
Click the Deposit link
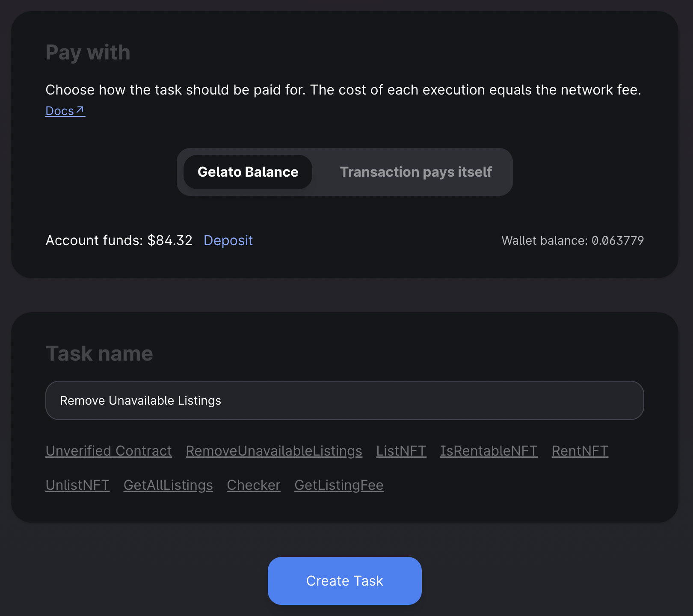pos(228,240)
